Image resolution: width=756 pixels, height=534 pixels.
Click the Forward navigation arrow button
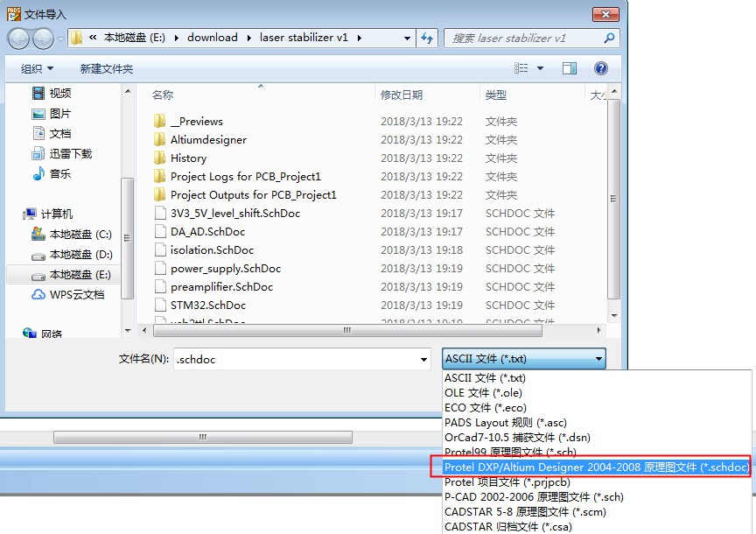coord(44,39)
